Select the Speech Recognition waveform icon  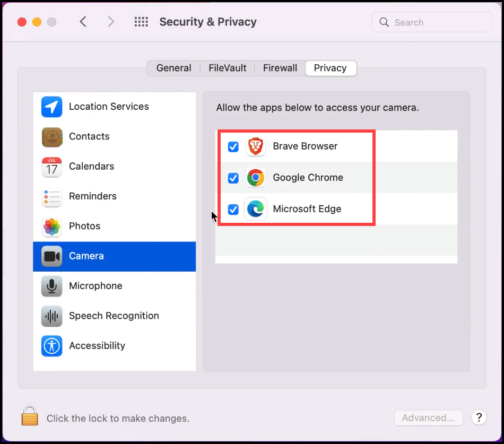pos(52,316)
